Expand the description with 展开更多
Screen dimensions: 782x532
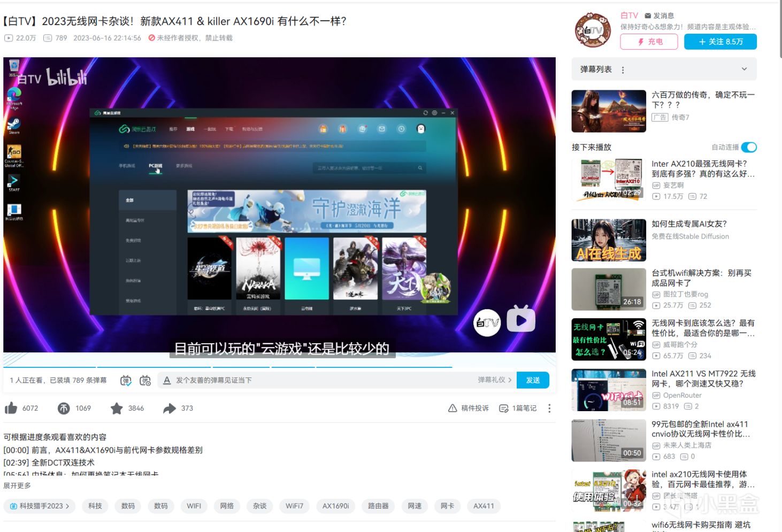[17, 485]
